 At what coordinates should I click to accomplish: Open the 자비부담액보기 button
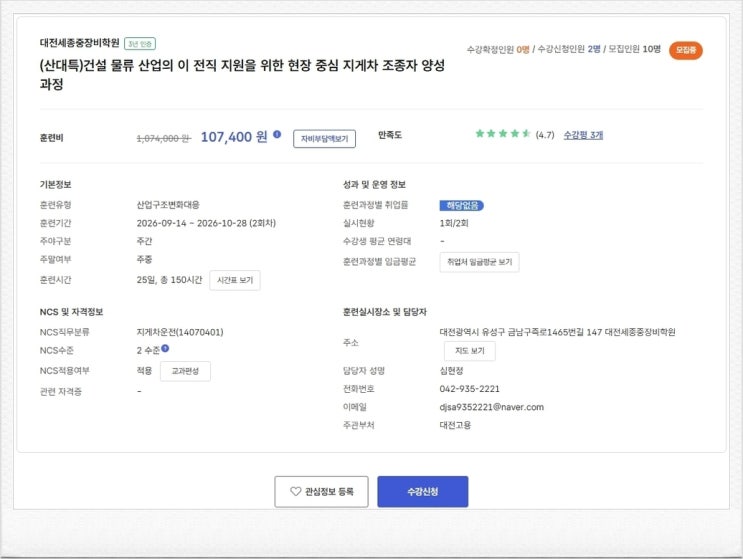tap(324, 139)
